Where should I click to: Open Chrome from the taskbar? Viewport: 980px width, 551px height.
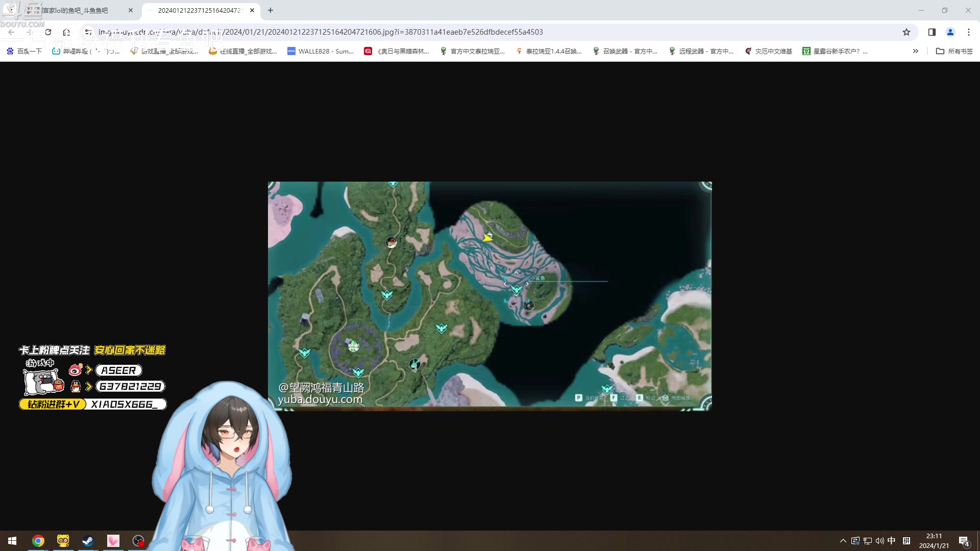point(38,541)
